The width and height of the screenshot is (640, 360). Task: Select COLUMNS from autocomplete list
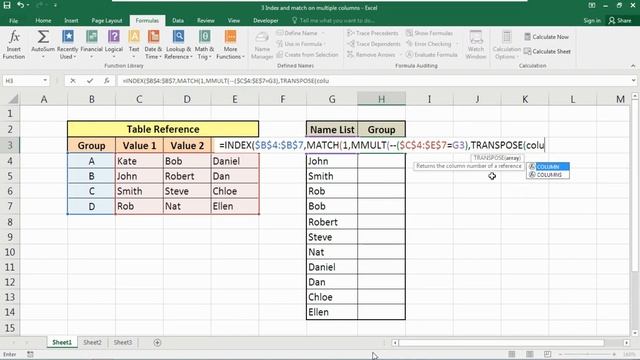[548, 175]
